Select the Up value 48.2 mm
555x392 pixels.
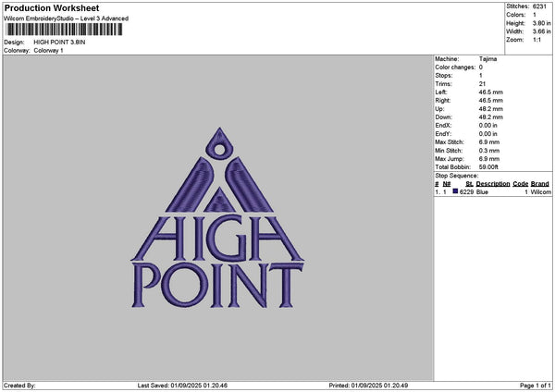pos(490,108)
